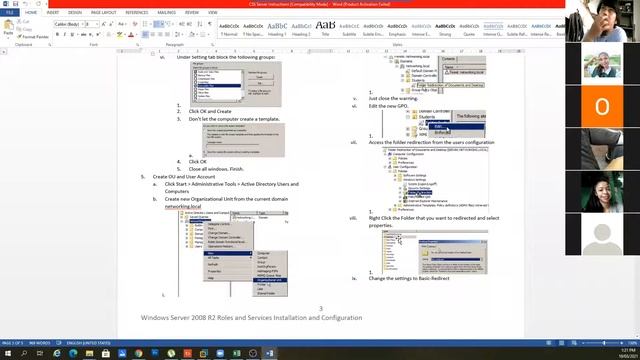
Task: Adjust the zoom slider in status bar
Action: click(604, 343)
